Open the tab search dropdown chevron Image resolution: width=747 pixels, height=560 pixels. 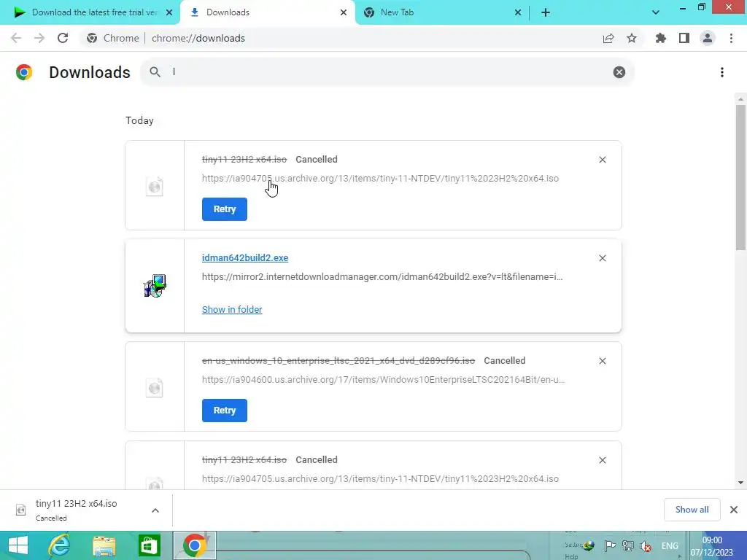(656, 12)
